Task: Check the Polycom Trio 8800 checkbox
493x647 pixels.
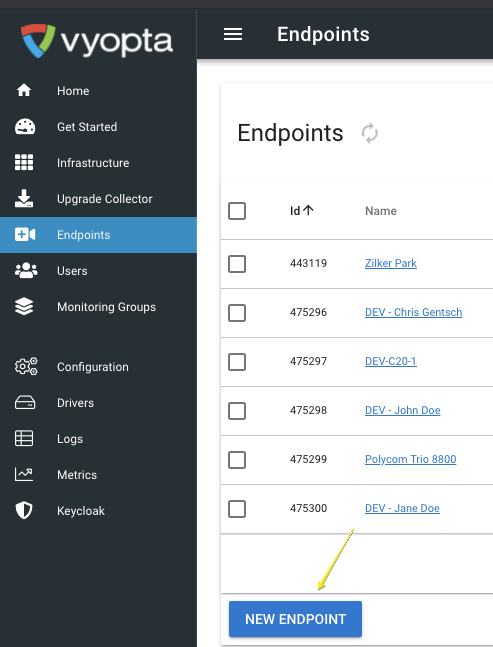Action: [x=237, y=460]
